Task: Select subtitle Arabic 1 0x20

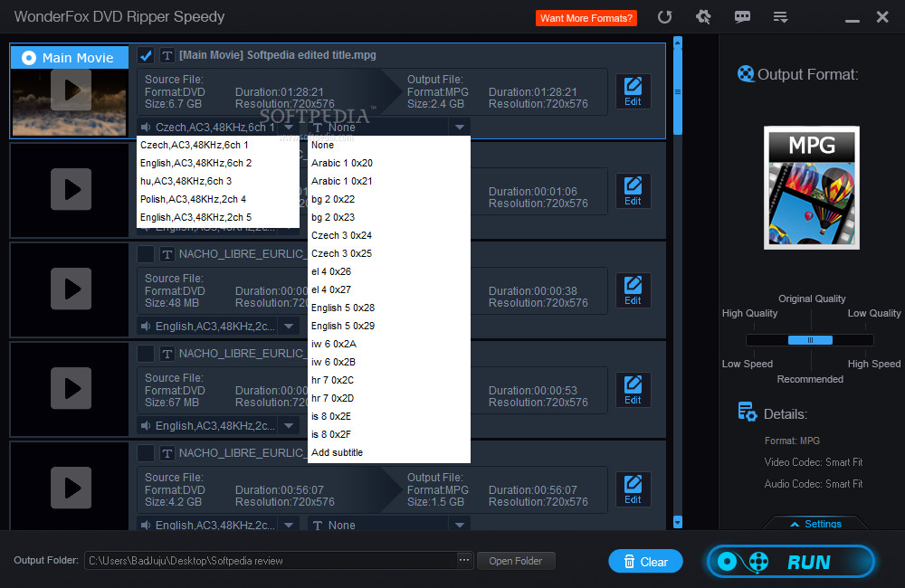Action: (389, 163)
